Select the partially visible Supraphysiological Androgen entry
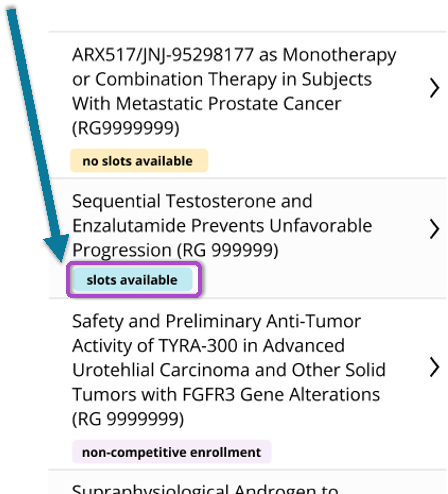The image size is (448, 494). point(205,489)
